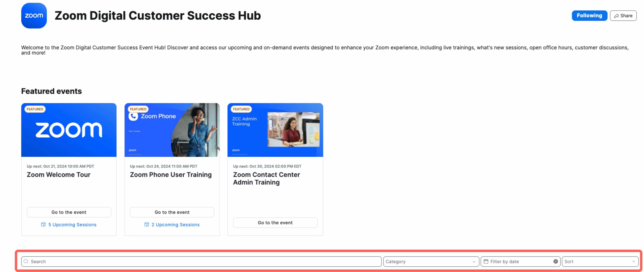Expand the Sort dropdown
Image resolution: width=644 pixels, height=272 pixels.
600,262
